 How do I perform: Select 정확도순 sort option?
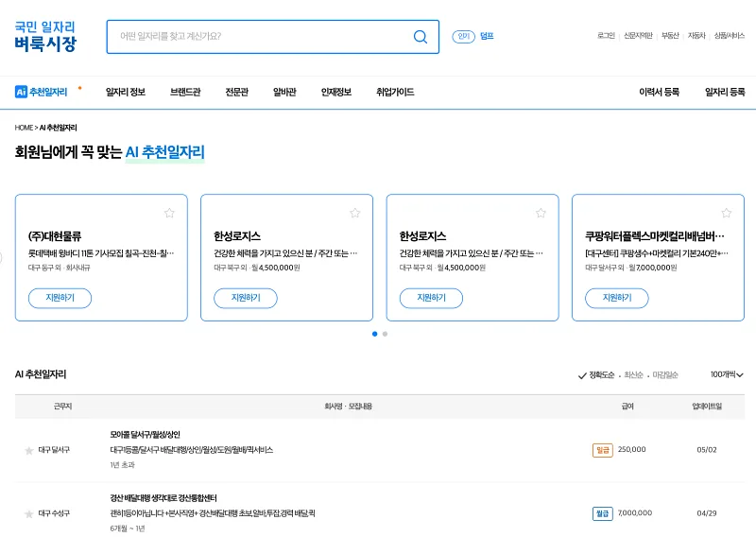pyautogui.click(x=596, y=375)
